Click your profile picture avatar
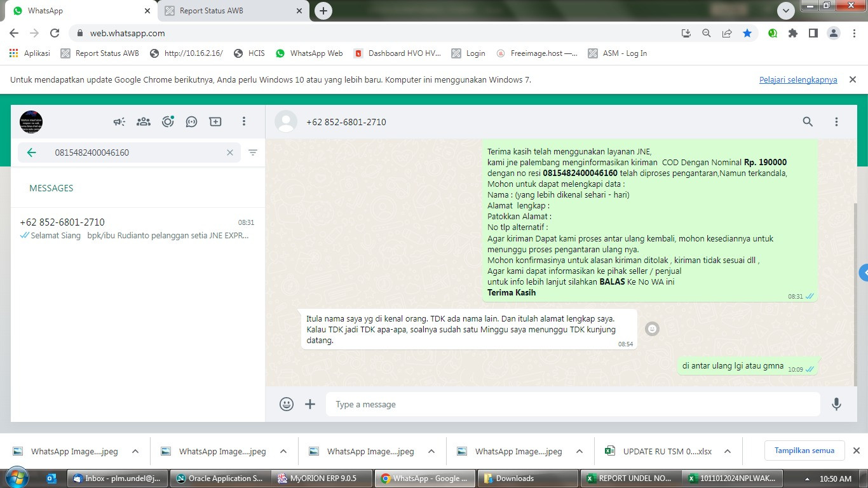The image size is (868, 488). [x=31, y=121]
